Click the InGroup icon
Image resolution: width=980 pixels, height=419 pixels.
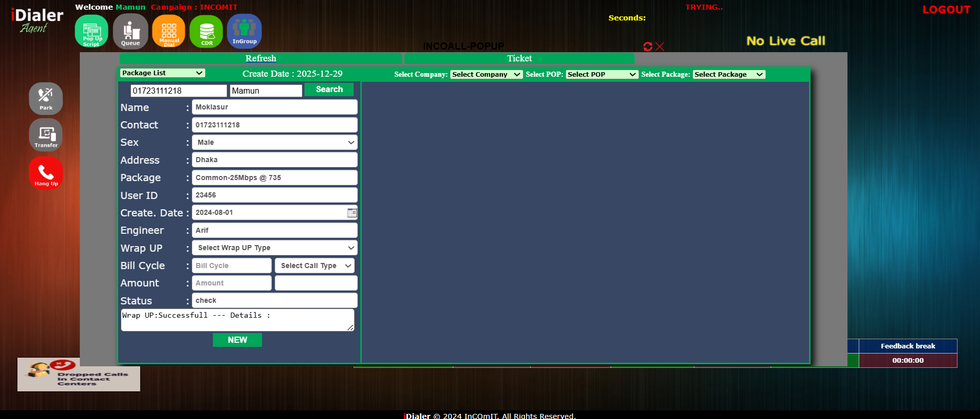(244, 31)
